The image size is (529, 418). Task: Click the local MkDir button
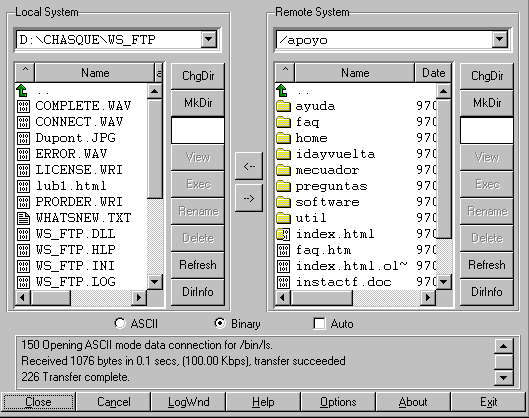[x=198, y=103]
